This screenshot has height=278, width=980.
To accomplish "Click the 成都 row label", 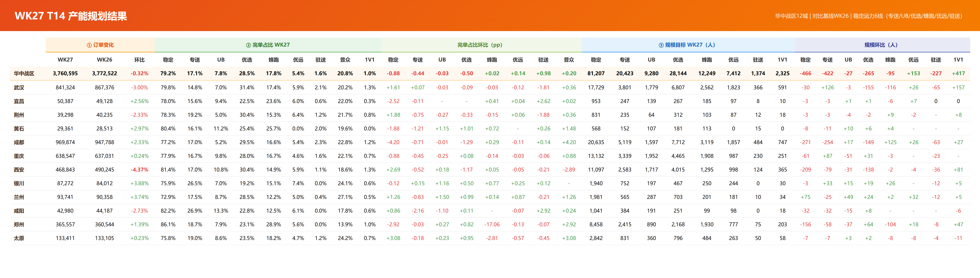I will click(x=19, y=142).
